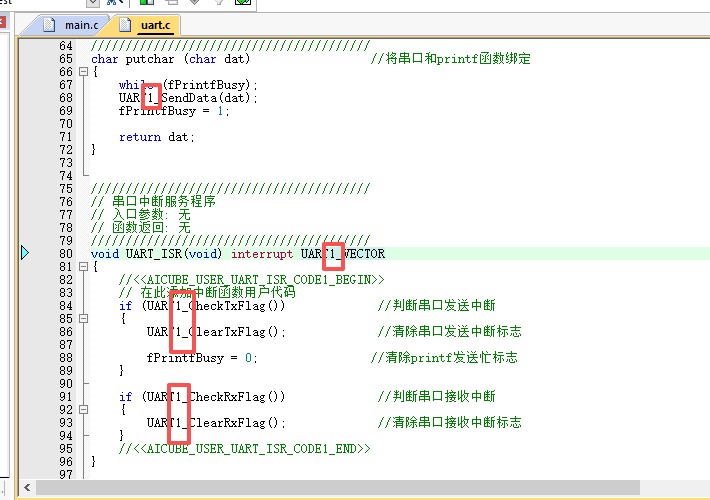Click the "AICUBE_USER_UART_ISR_CODE1_BEGIN" marker comment
Image resolution: width=710 pixels, height=500 pixels.
click(251, 280)
